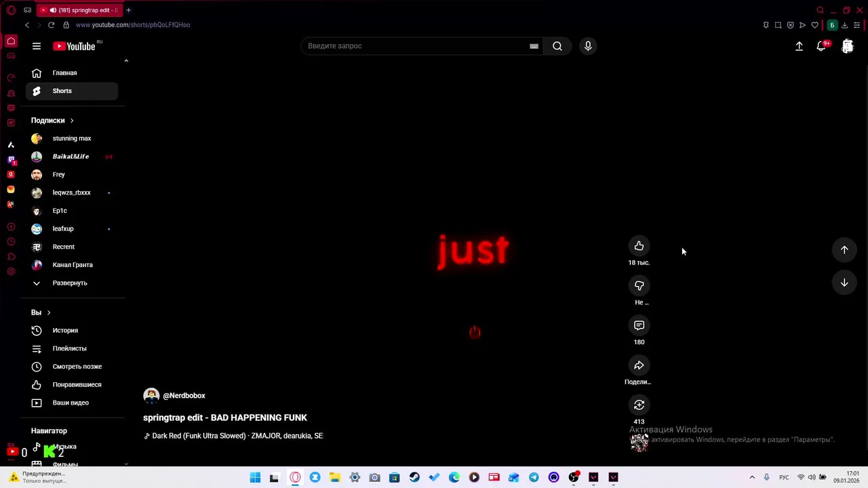868x488 pixels.
Task: Expand subscriptions list with Развернуть
Action: coord(72,283)
